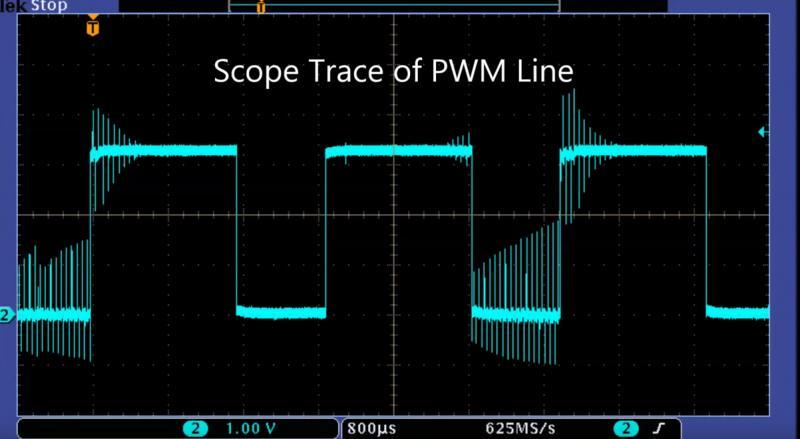Image resolution: width=800 pixels, height=439 pixels.
Task: Select the 800µs time base readout
Action: coord(369,428)
